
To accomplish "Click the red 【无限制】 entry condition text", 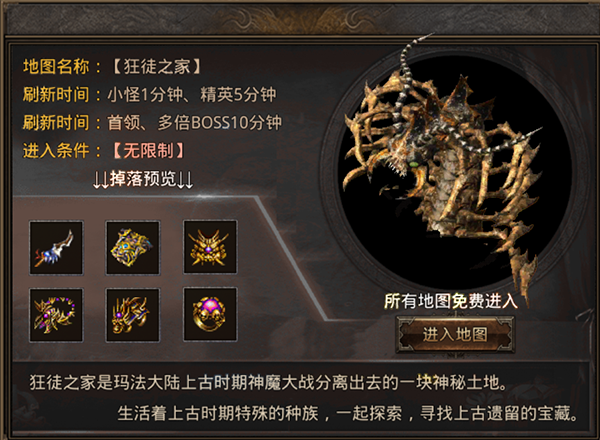I will coord(148,151).
